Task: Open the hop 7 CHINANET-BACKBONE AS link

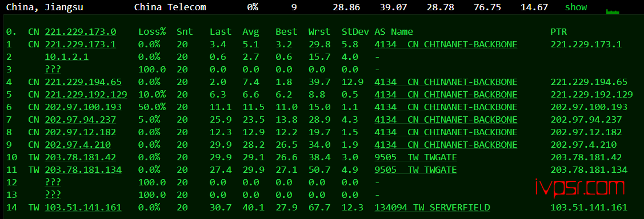Action: [446, 120]
